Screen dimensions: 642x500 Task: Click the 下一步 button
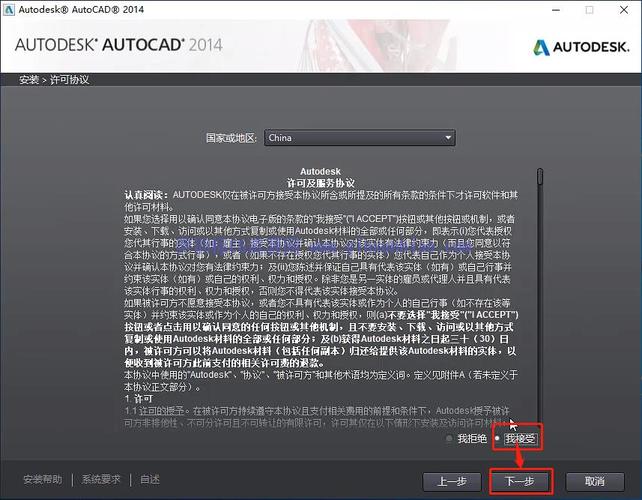click(x=521, y=481)
